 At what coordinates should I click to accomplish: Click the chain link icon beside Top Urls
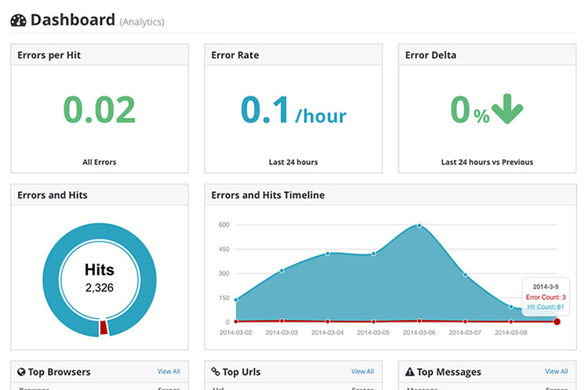click(216, 372)
